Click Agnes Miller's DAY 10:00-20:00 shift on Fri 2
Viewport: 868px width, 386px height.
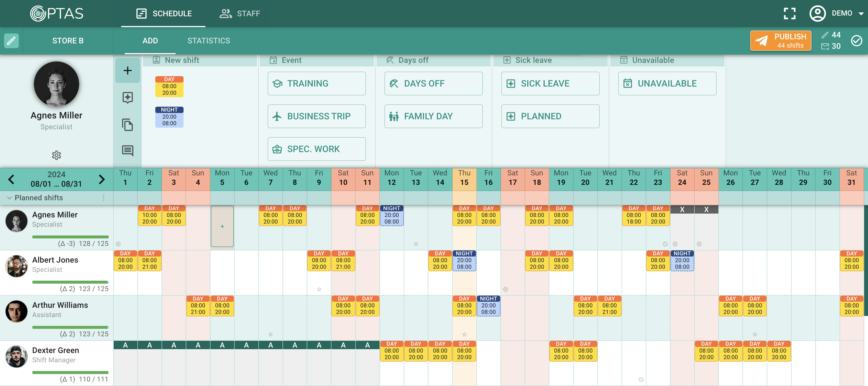[149, 216]
